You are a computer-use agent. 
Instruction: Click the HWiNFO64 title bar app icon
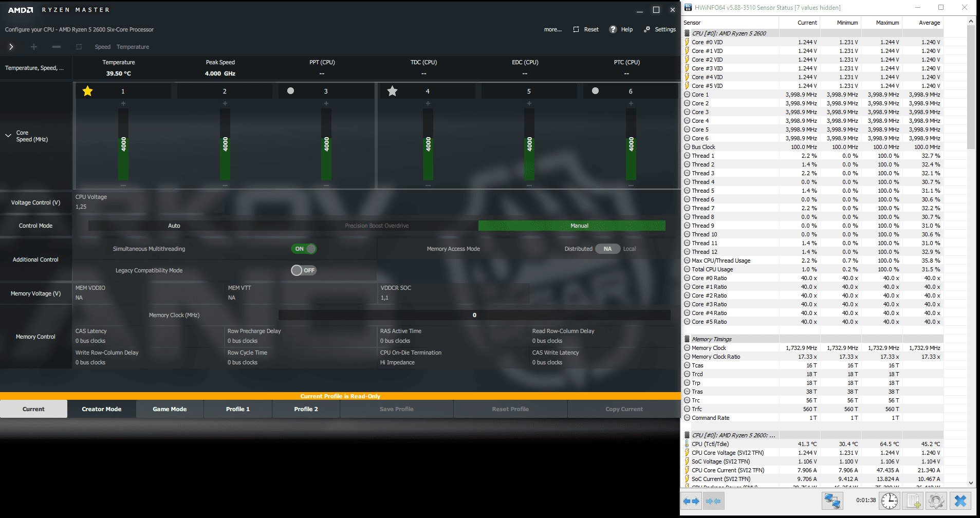688,8
